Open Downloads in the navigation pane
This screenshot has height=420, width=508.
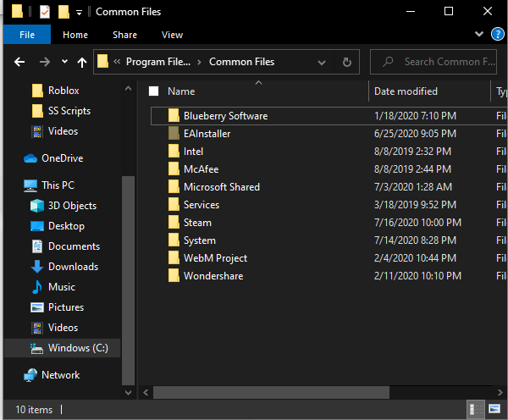pyautogui.click(x=73, y=267)
